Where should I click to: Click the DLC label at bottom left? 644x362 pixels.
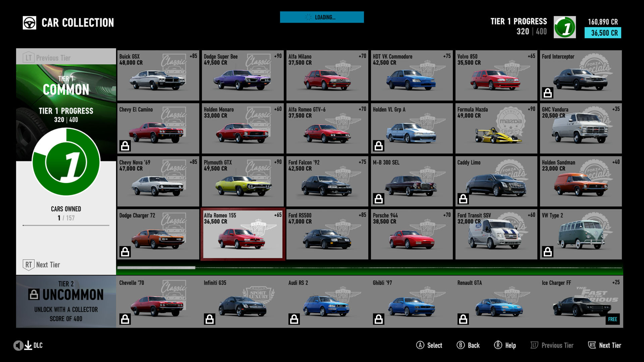pos(38,345)
